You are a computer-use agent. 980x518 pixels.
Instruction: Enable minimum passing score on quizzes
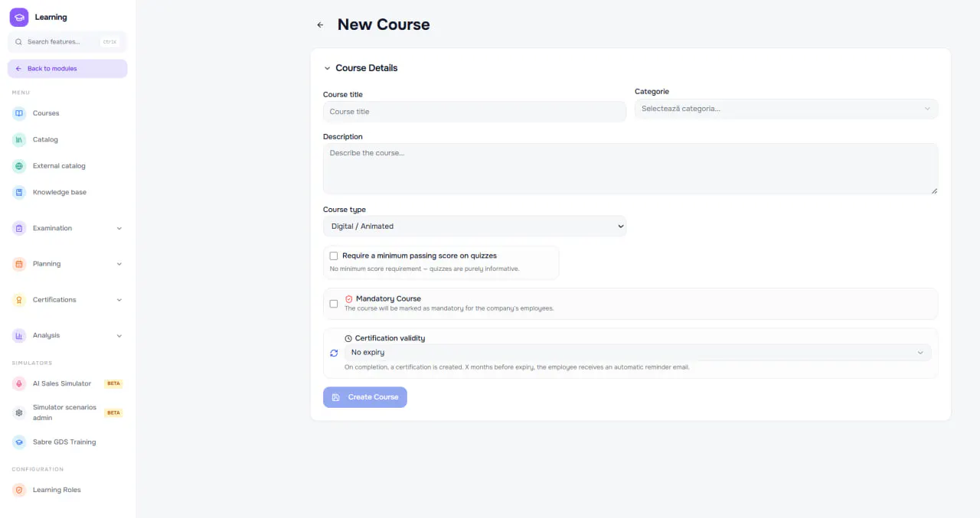tap(334, 256)
